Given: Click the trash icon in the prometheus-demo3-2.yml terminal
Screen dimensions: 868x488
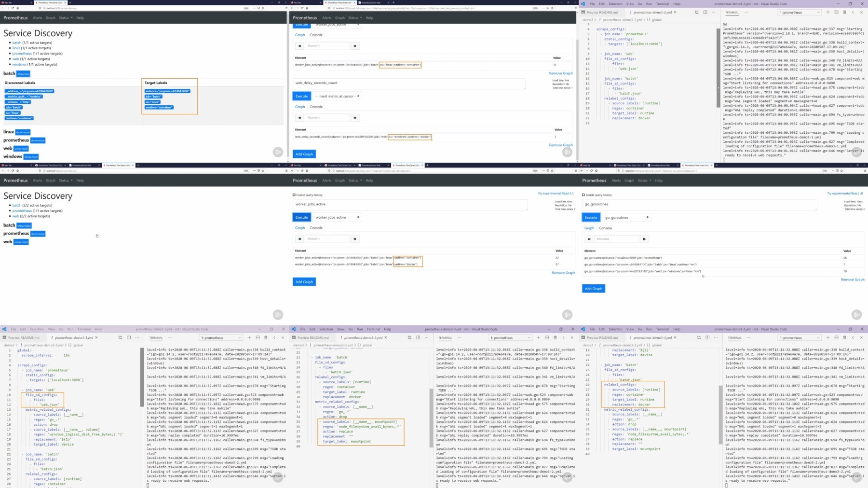Looking at the screenshot, I should (x=844, y=12).
